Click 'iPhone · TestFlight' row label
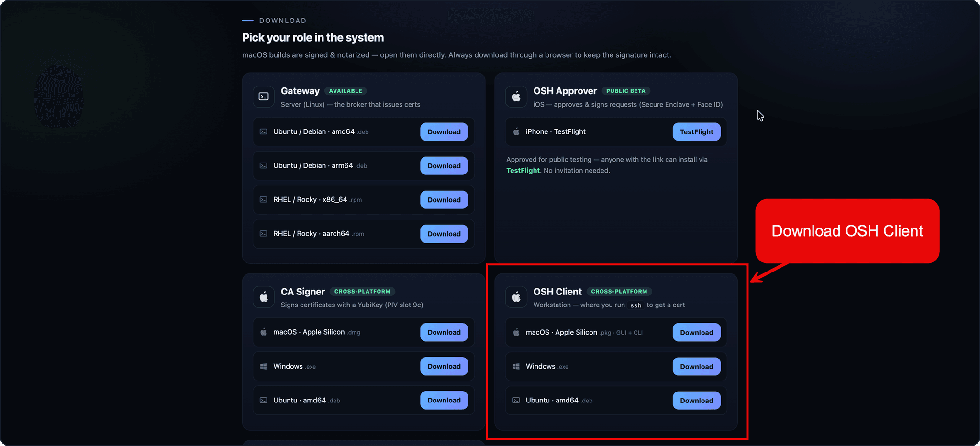The image size is (980, 446). tap(556, 131)
